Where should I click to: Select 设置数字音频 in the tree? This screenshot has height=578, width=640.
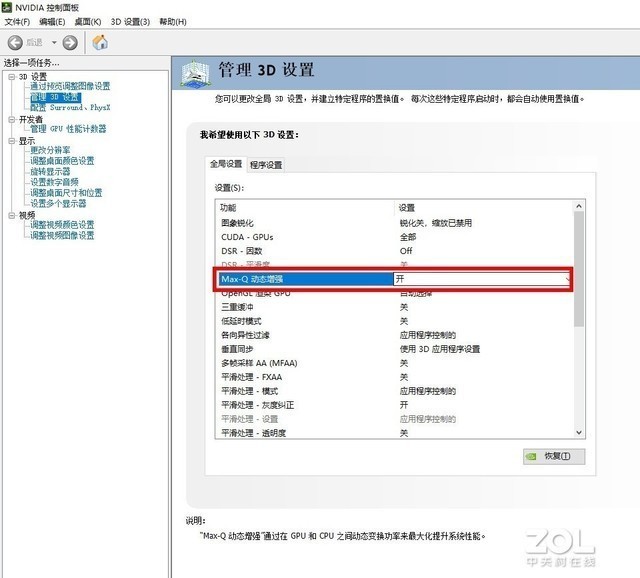pyautogui.click(x=54, y=182)
